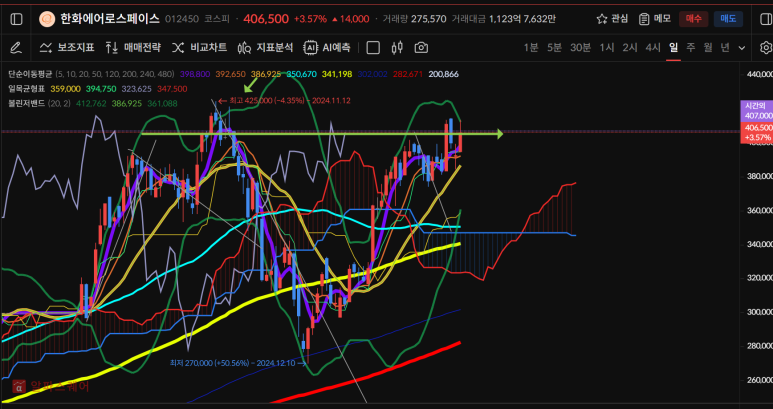Select 일 daily timeframe
The width and height of the screenshot is (773, 409).
pyautogui.click(x=673, y=48)
